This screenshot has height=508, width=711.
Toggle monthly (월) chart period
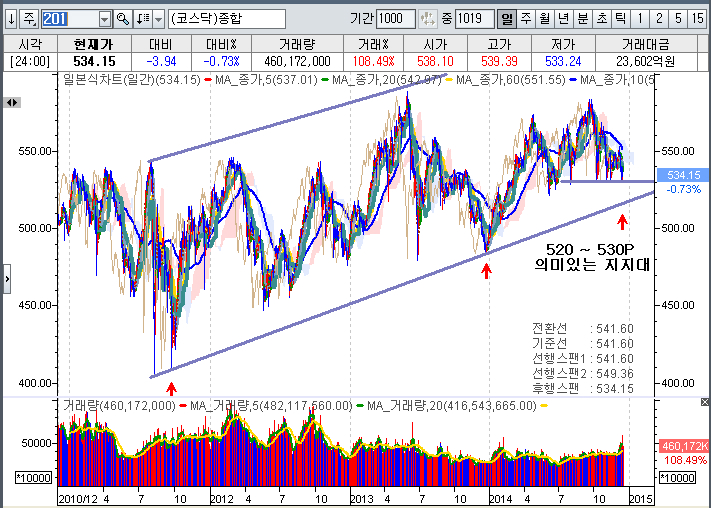coord(545,19)
